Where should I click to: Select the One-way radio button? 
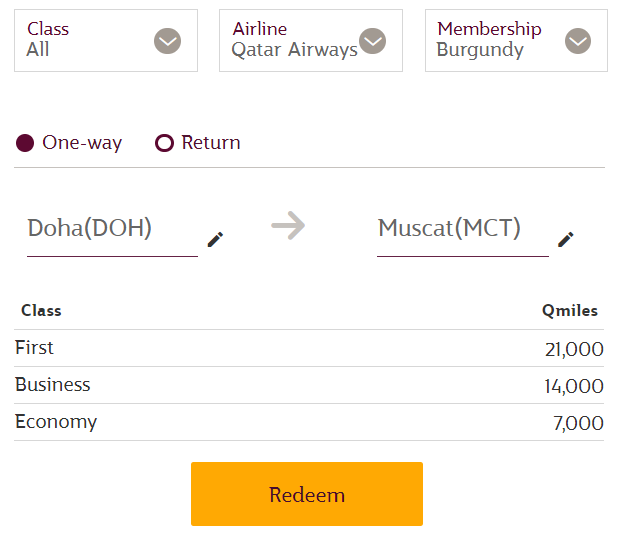tap(25, 143)
